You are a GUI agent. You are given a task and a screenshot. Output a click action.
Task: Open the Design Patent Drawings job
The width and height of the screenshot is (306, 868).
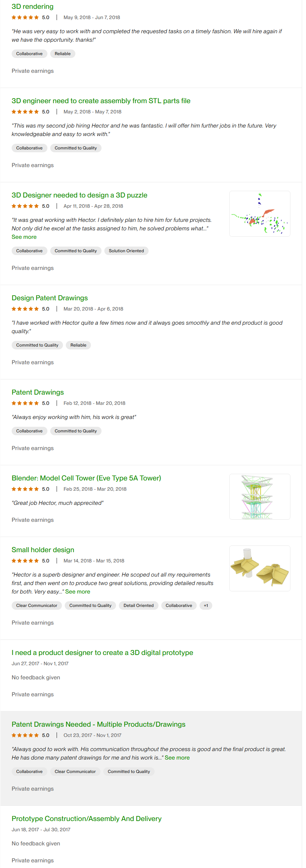50,298
